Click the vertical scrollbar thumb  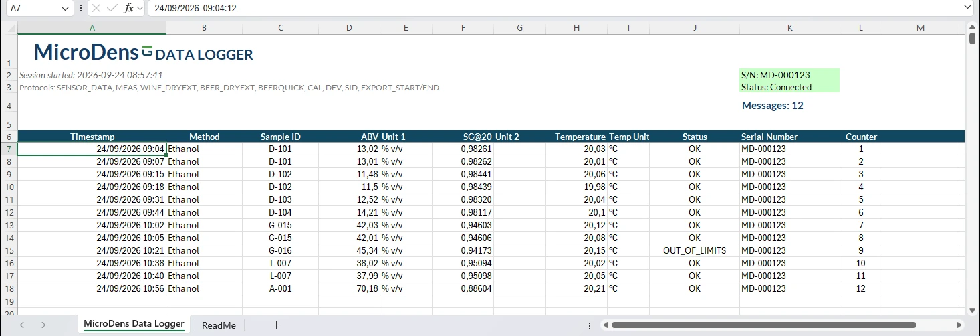pyautogui.click(x=973, y=38)
